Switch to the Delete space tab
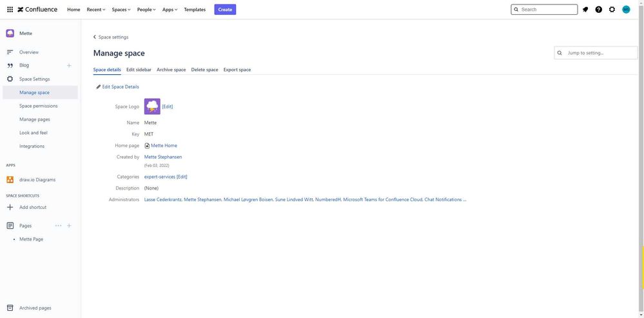 204,70
